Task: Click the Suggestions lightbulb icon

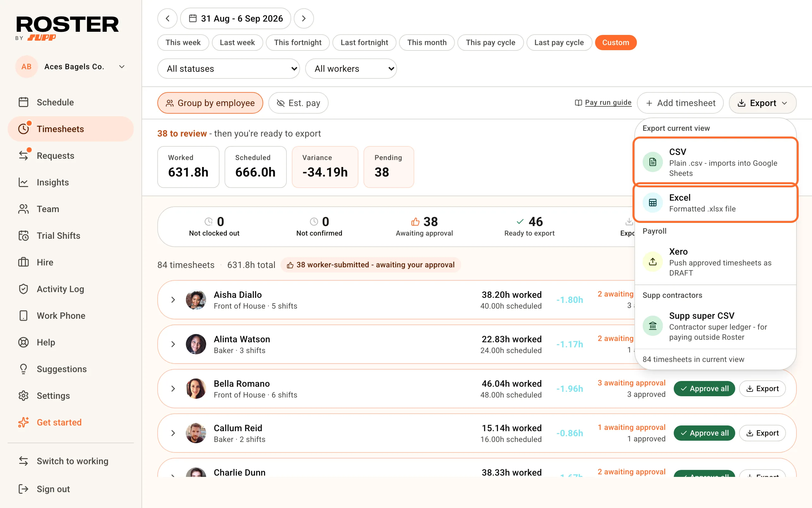Action: pyautogui.click(x=23, y=369)
